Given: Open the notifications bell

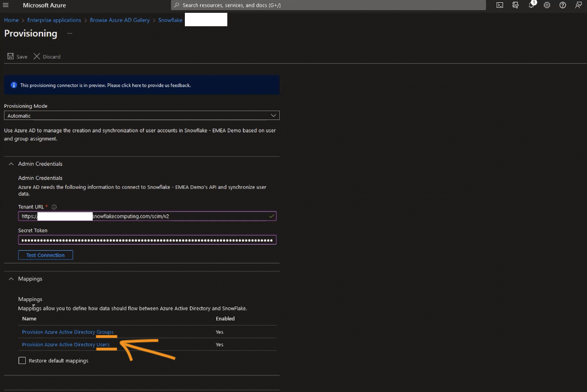Looking at the screenshot, I should point(532,5).
